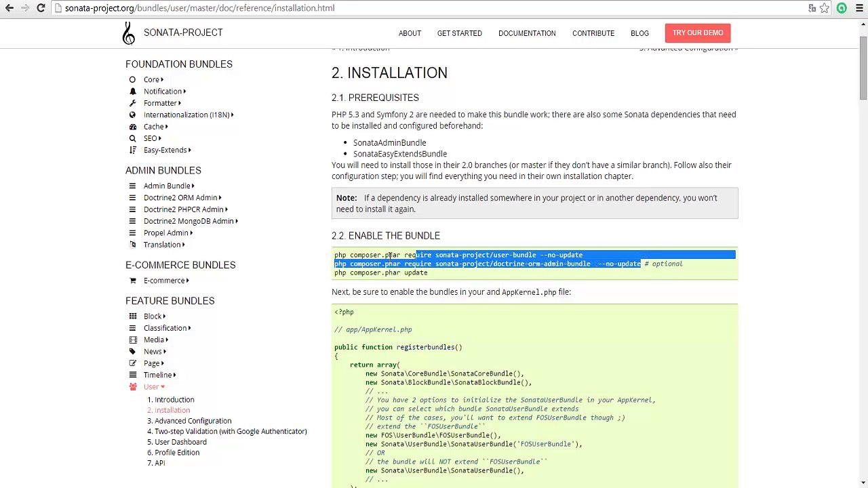Screen dimensions: 868x488
Task: Click the translate page icon in address bar
Action: (x=812, y=8)
